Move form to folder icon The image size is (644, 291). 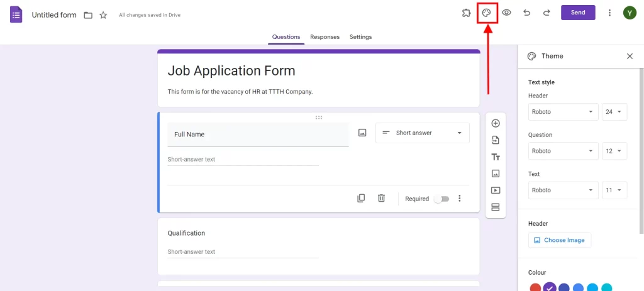tap(88, 15)
